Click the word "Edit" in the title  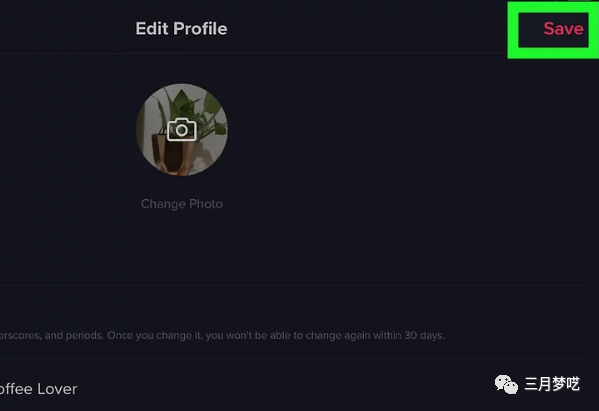tap(152, 29)
